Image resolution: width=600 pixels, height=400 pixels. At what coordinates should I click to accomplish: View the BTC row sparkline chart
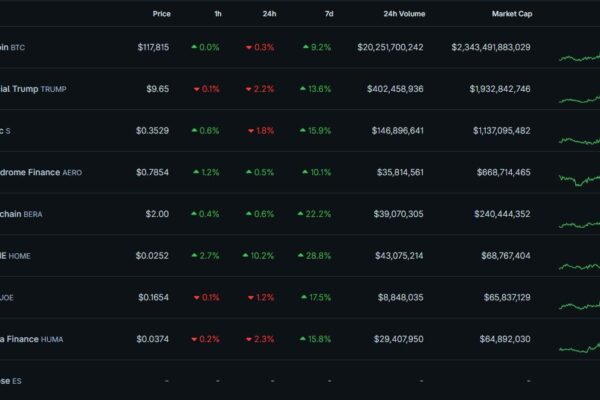579,58
